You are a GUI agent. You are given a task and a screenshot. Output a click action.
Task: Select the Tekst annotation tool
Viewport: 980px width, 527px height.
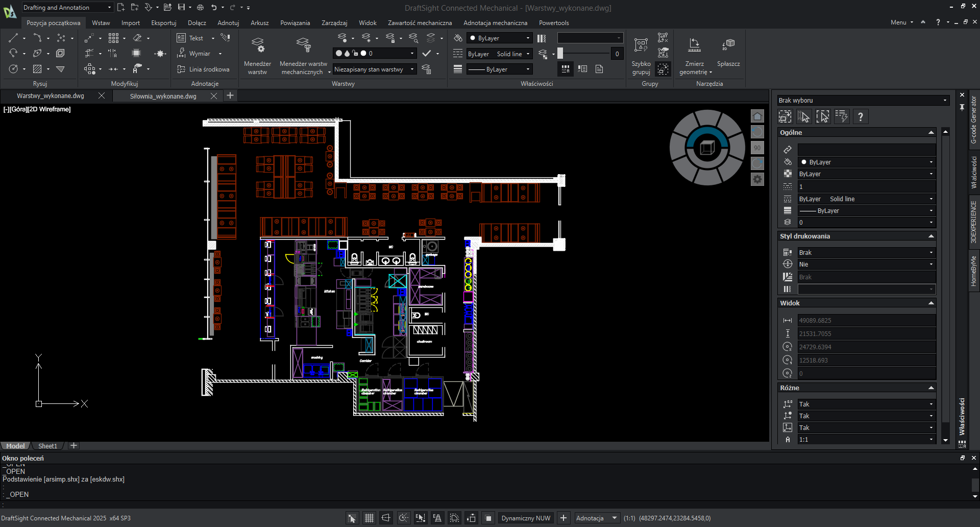190,38
